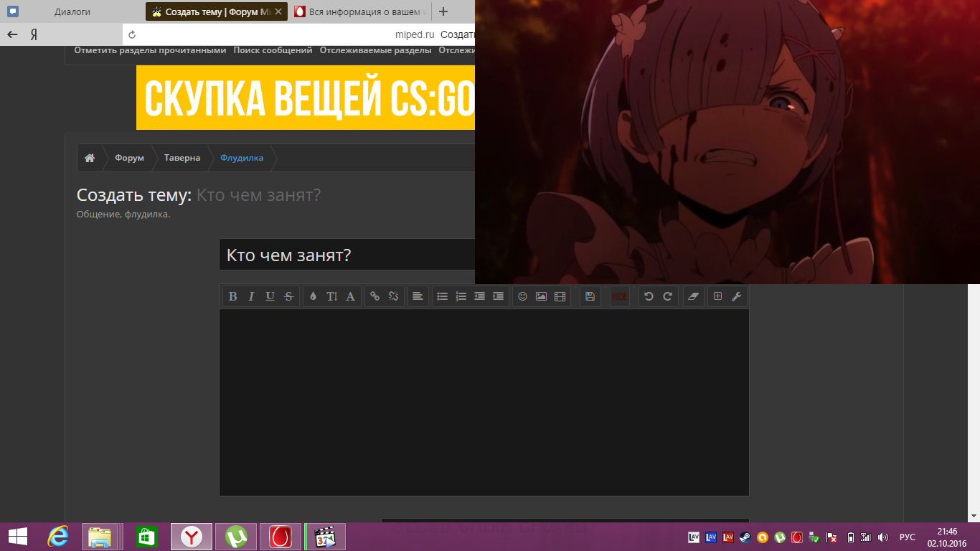Toggle italic formatting in the editor toolbar

coord(251,296)
